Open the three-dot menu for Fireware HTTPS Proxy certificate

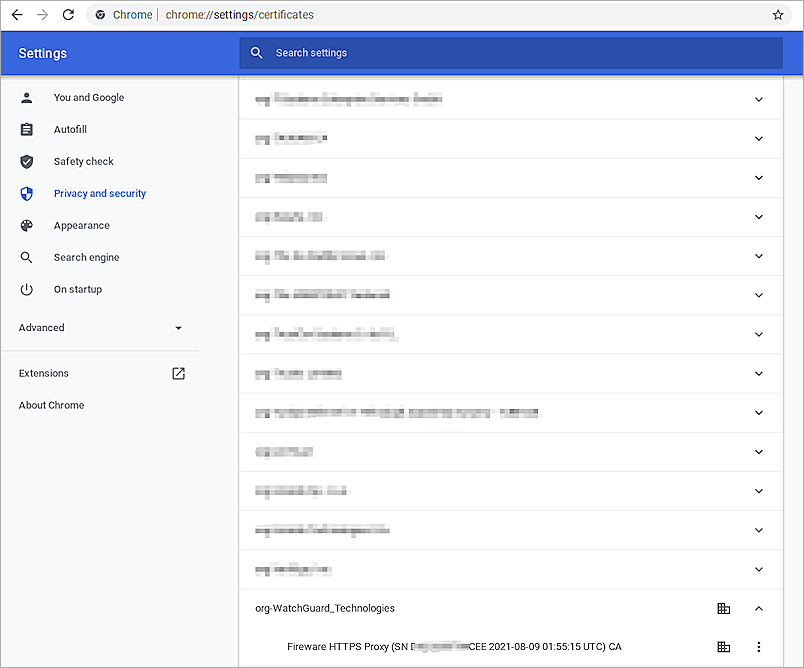tap(759, 646)
